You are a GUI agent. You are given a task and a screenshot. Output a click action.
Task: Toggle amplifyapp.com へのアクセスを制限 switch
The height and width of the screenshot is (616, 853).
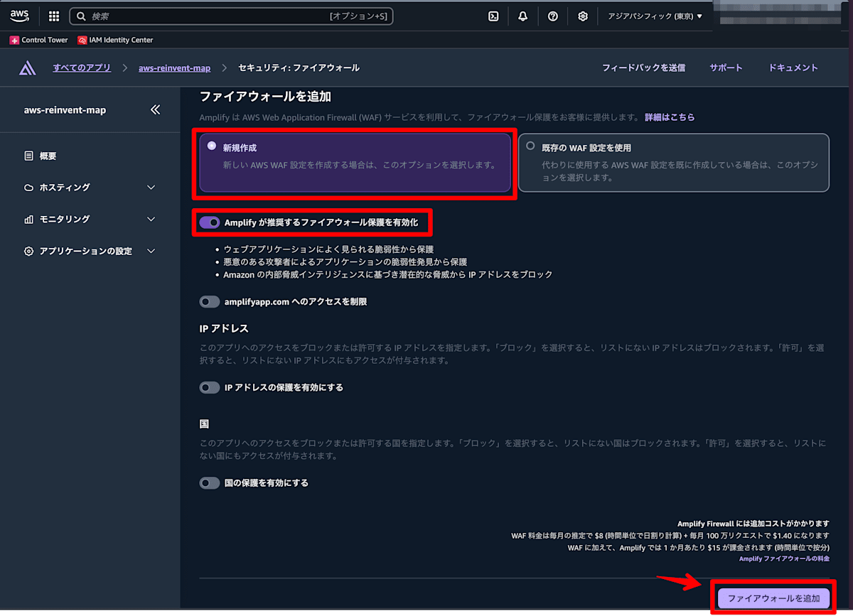[210, 302]
